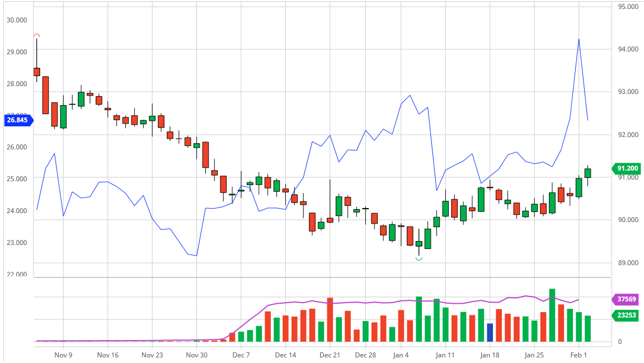644x363 pixels.
Task: Click the tall red volume bar at Dec 21
Action: tap(330, 319)
